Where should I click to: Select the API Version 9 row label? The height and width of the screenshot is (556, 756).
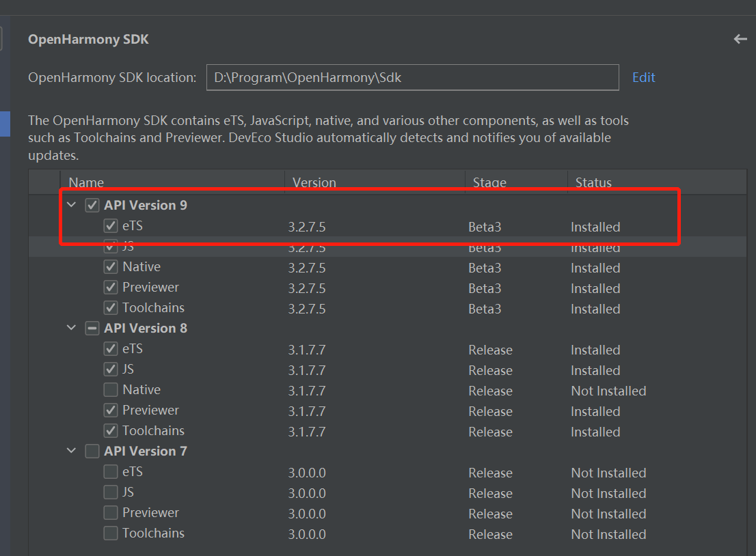146,205
